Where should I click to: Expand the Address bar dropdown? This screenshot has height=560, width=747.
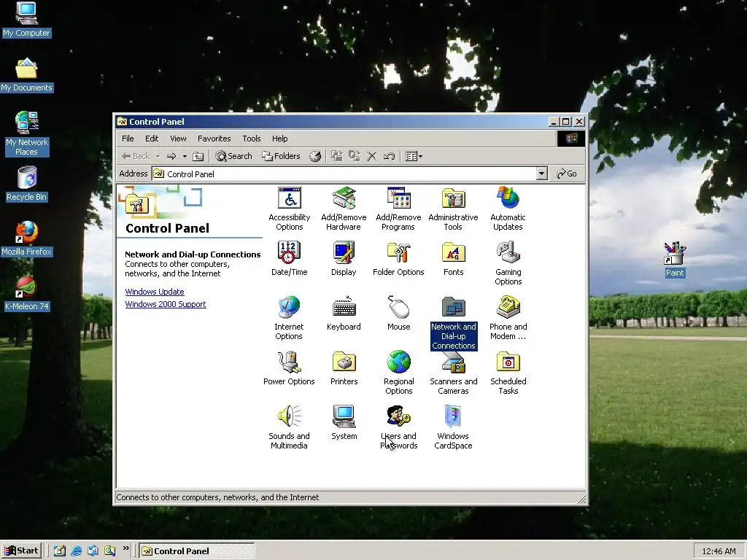(541, 174)
